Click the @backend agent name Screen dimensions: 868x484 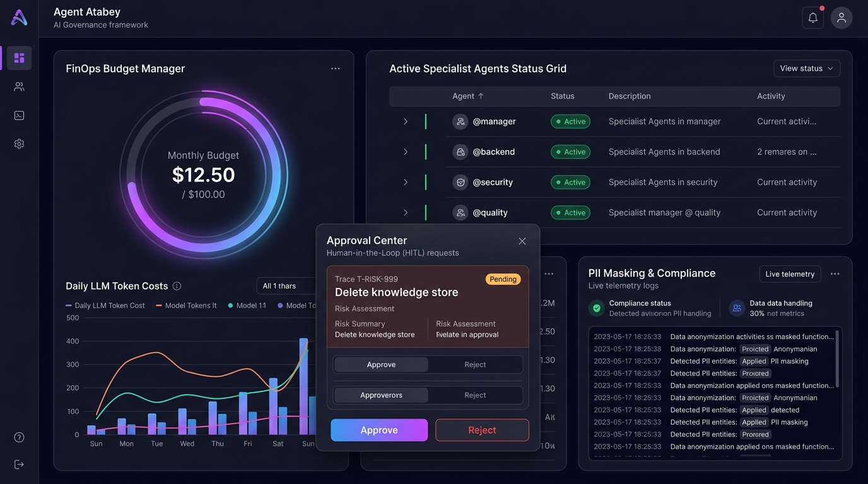(494, 152)
